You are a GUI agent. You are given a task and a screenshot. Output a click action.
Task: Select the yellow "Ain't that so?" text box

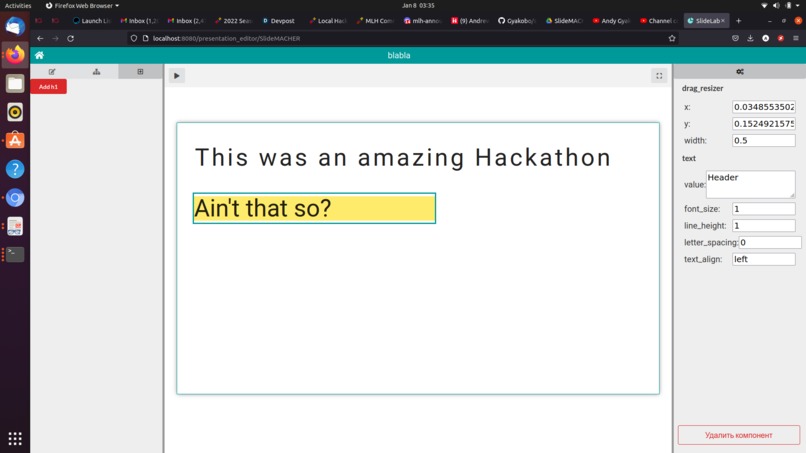(x=314, y=208)
